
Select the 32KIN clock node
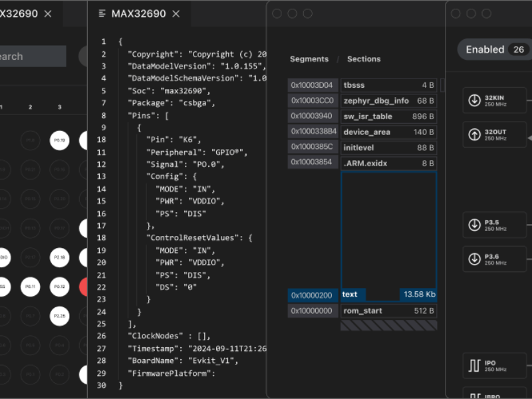coord(493,100)
